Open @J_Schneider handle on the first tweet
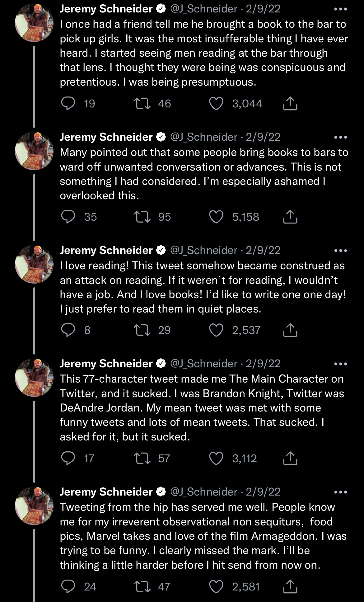Image resolution: width=364 pixels, height=602 pixels. click(203, 9)
